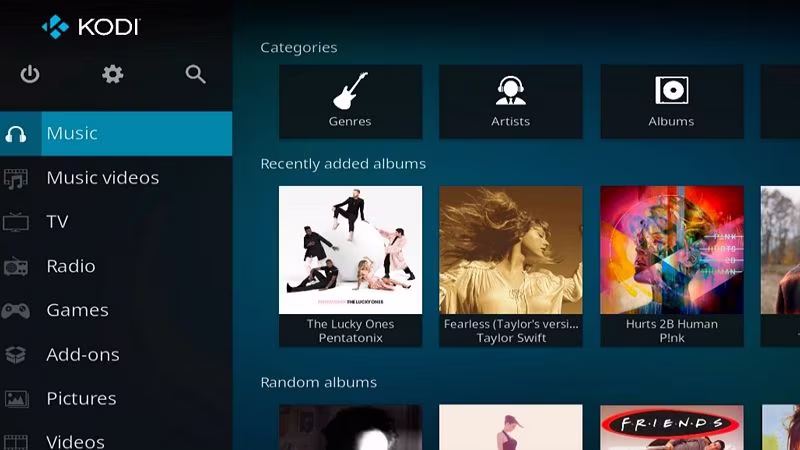Open the cut-off fourth recently added album
The image size is (800, 450).
coord(780,250)
